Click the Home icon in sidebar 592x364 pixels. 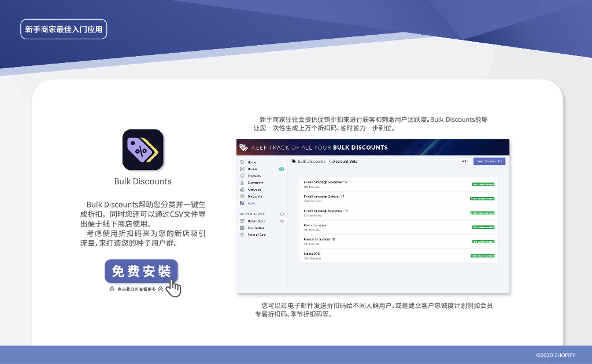[x=242, y=162]
